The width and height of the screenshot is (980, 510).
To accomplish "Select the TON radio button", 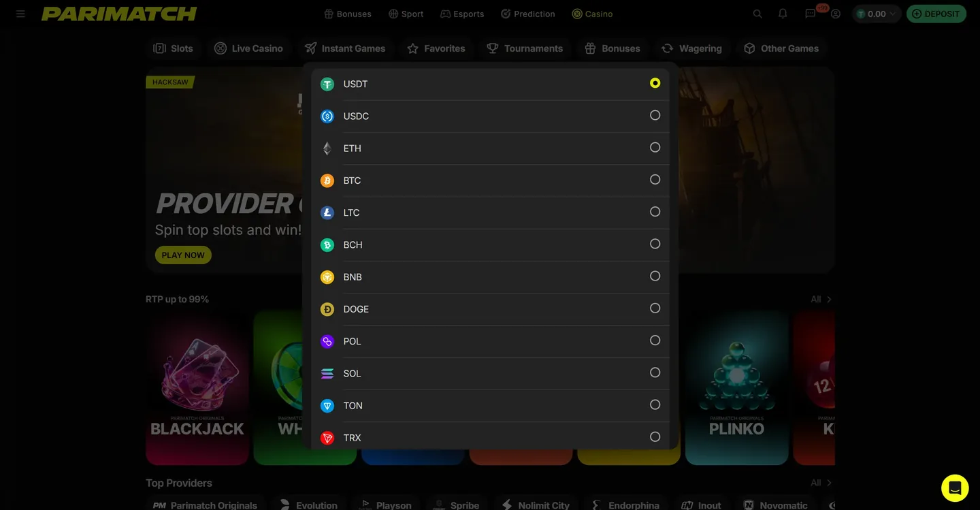I will pyautogui.click(x=655, y=404).
